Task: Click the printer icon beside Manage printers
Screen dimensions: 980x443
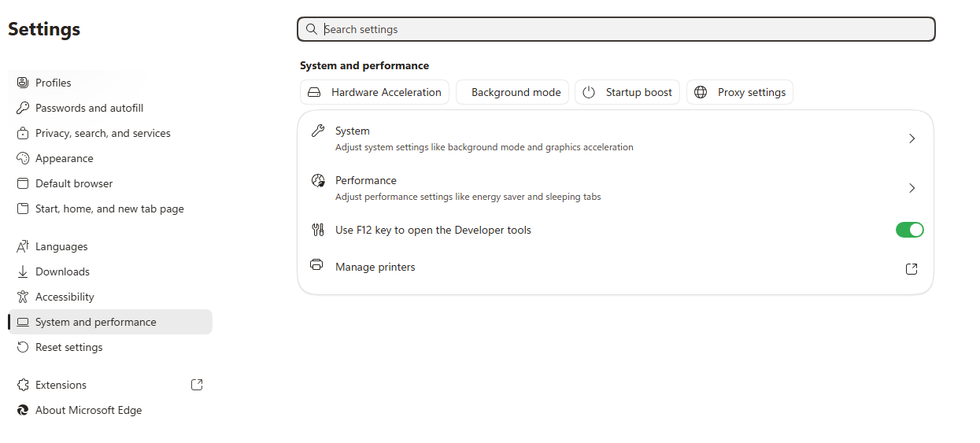Action: pyautogui.click(x=317, y=264)
